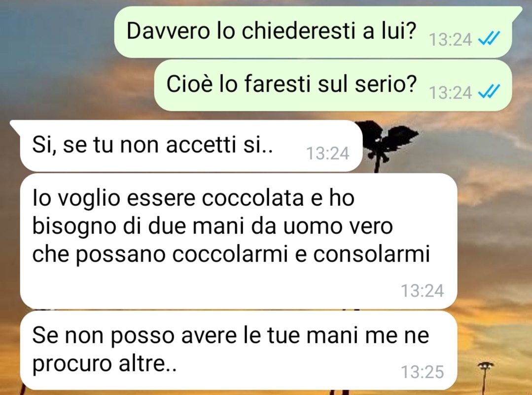This screenshot has width=532, height=395.
Task: Select the message 'Cioè lo faresti sul serio?'
Action: coord(333,85)
